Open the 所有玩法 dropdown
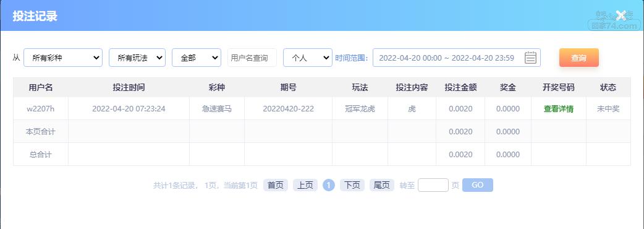This screenshot has height=229, width=644. click(137, 58)
